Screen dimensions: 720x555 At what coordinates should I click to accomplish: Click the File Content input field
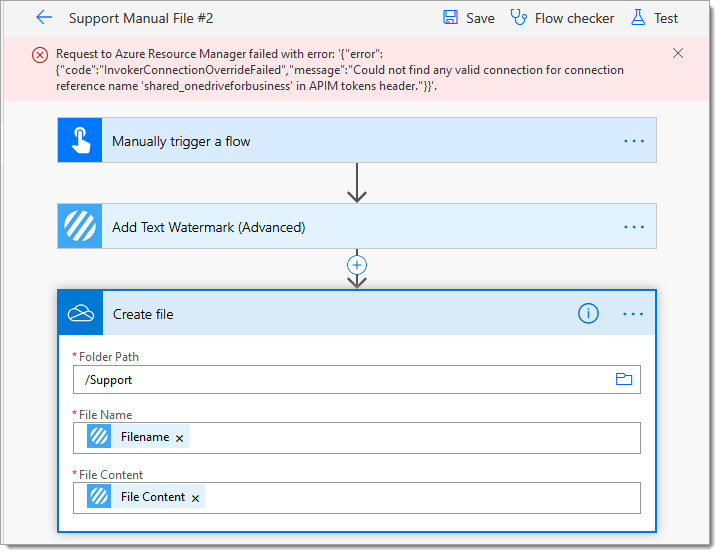click(357, 498)
